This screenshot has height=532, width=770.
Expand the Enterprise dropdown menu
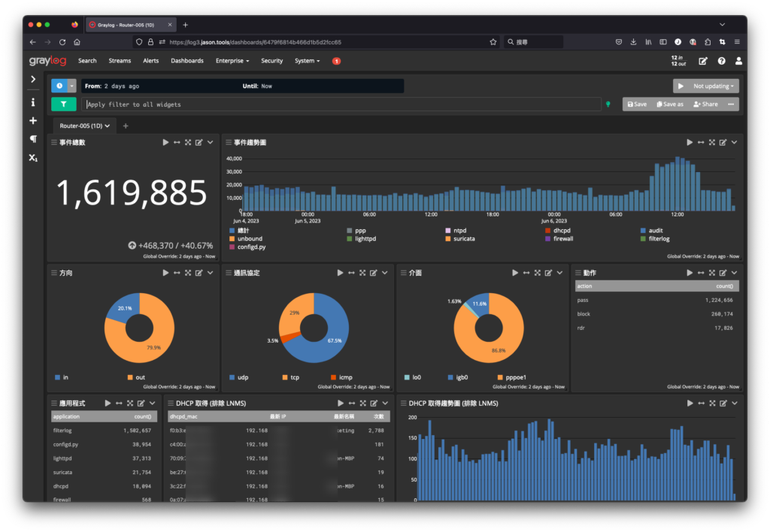[x=232, y=61]
